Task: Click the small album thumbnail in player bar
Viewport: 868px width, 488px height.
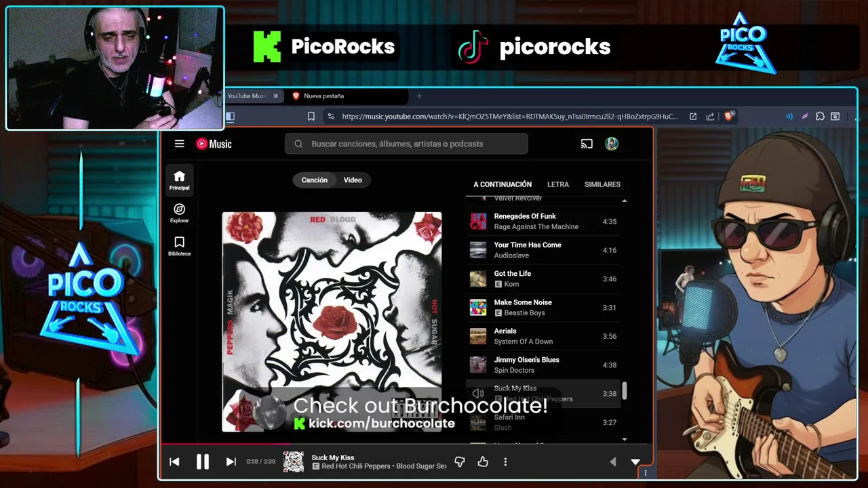Action: 294,462
